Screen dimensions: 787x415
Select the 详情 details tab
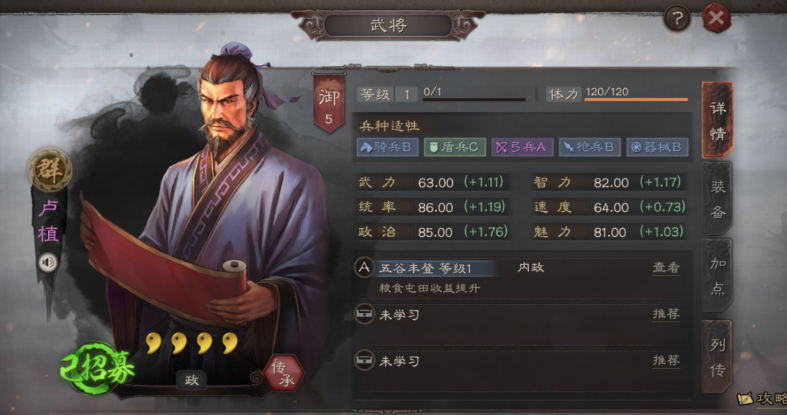718,120
